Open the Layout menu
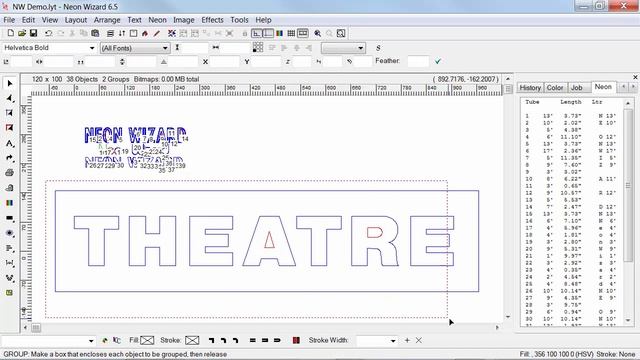This screenshot has width=640, height=360. (x=76, y=20)
